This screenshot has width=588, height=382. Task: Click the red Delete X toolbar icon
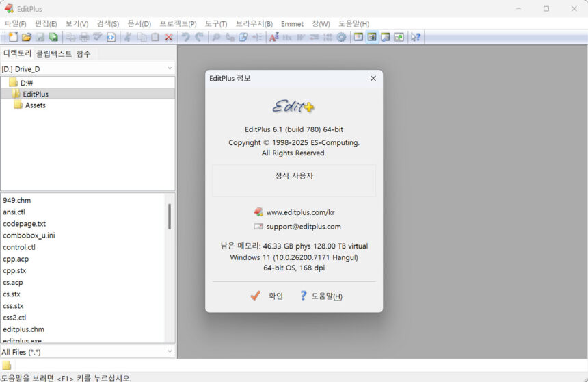point(169,37)
